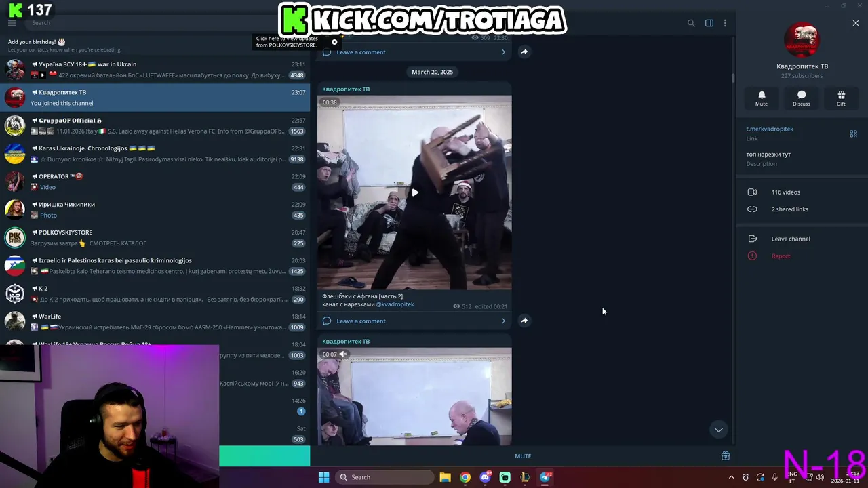868x488 pixels.
Task: Open the 00:07 video thumbnail
Action: pyautogui.click(x=415, y=396)
